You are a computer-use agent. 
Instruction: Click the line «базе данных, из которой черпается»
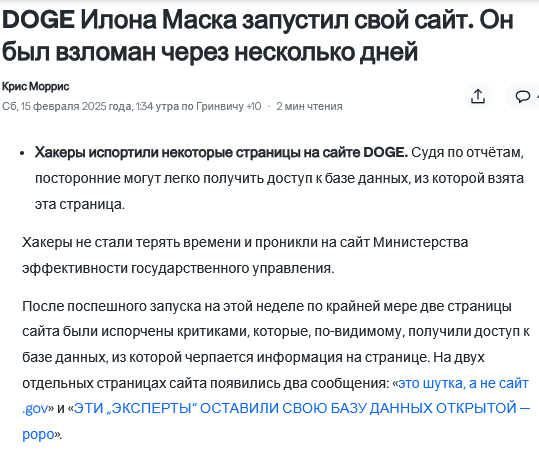(x=253, y=358)
